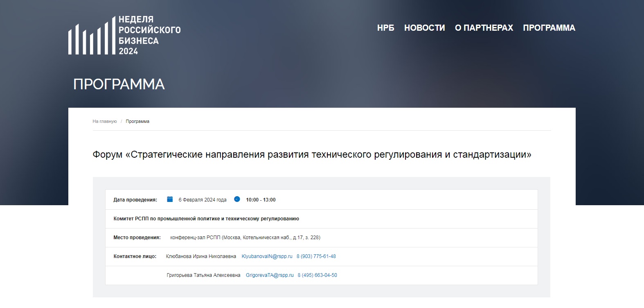
Task: Click the Дата проведения label
Action: tap(135, 200)
